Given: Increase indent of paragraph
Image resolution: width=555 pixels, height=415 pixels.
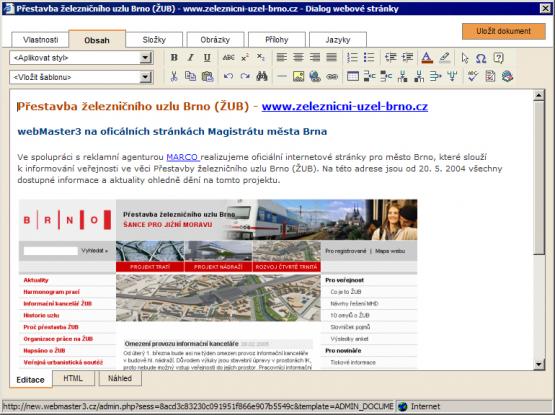Looking at the screenshot, I should [407, 57].
